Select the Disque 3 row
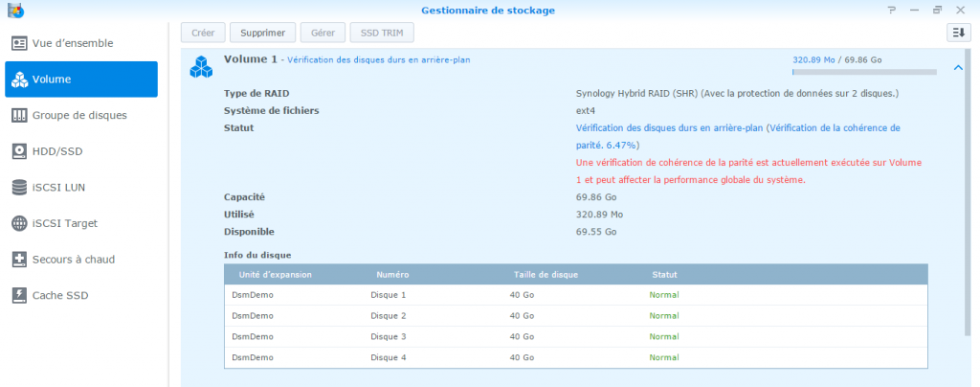 coord(575,336)
